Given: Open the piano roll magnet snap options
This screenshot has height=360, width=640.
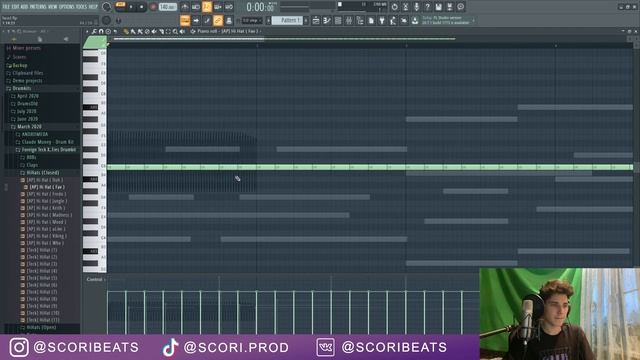Looking at the screenshot, I should coord(101,31).
